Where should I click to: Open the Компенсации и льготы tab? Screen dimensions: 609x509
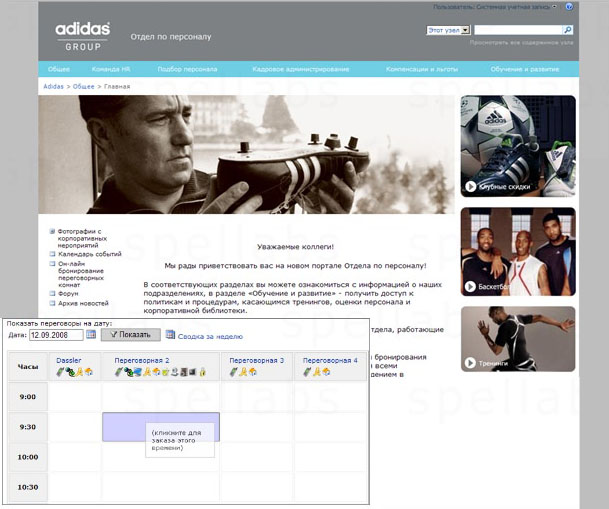point(422,69)
